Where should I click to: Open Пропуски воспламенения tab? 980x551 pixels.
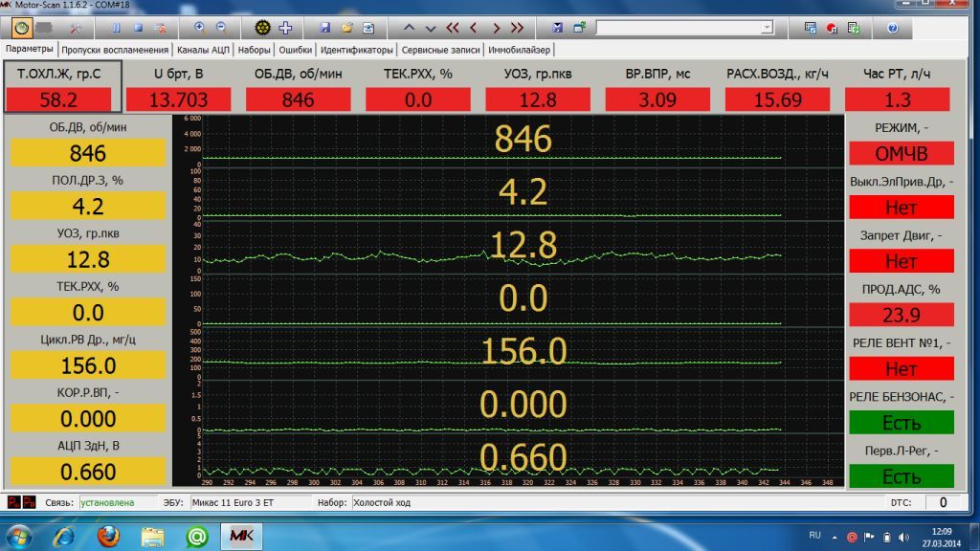point(115,50)
